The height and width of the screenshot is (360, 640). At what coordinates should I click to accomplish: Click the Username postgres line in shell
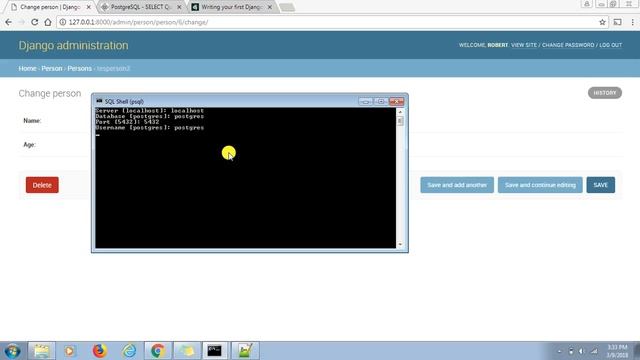pyautogui.click(x=149, y=127)
